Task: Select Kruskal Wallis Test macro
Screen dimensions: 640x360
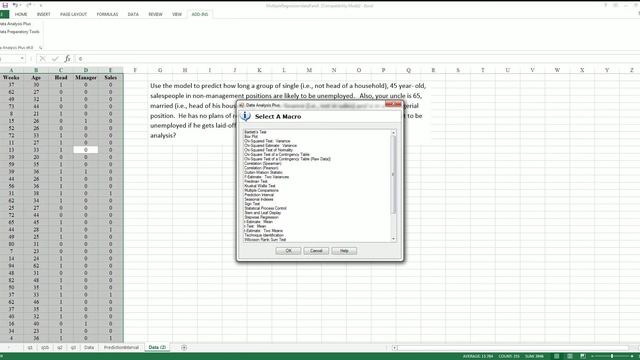Action: pyautogui.click(x=260, y=186)
